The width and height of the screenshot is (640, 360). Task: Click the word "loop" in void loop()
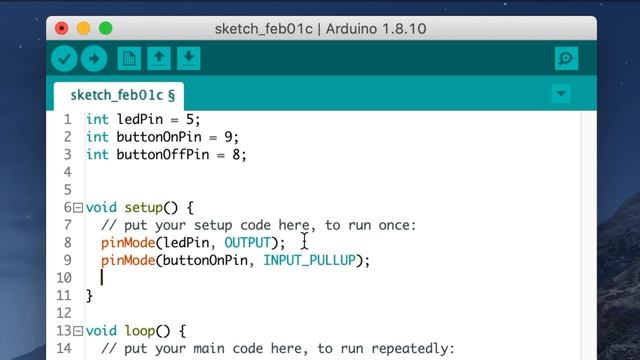[140, 331]
